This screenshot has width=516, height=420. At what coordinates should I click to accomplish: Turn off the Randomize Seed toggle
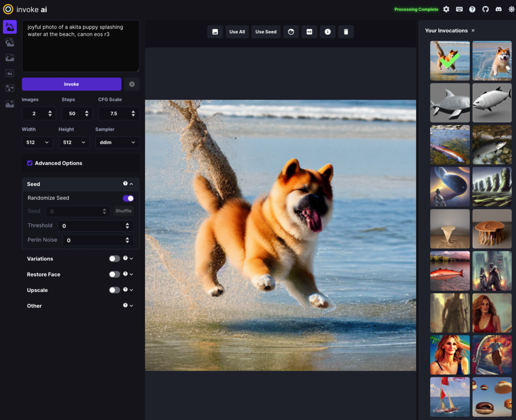pyautogui.click(x=128, y=198)
